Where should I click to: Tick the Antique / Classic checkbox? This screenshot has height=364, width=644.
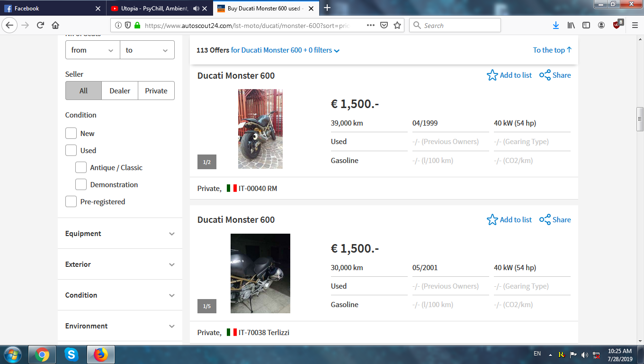(x=81, y=168)
